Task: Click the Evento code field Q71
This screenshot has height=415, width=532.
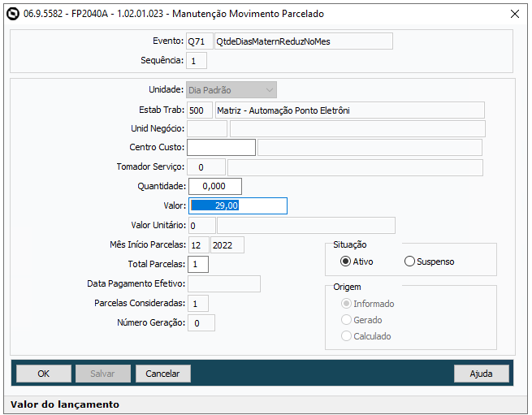Action: point(200,41)
